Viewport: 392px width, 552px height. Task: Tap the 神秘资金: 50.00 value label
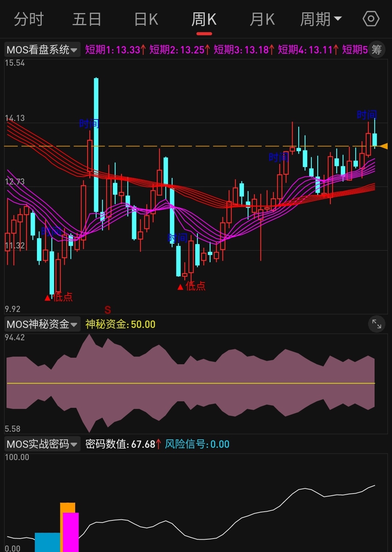[x=120, y=324]
